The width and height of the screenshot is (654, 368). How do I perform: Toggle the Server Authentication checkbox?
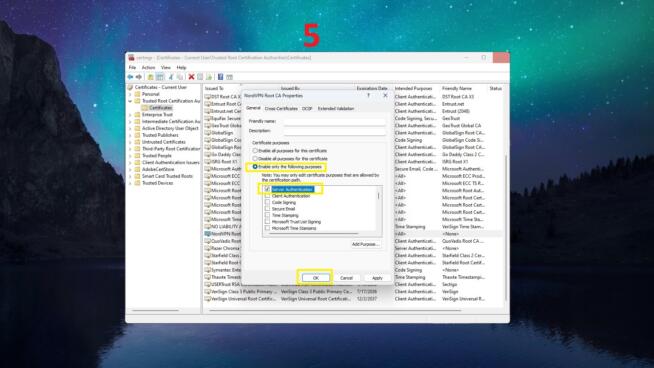click(x=267, y=189)
